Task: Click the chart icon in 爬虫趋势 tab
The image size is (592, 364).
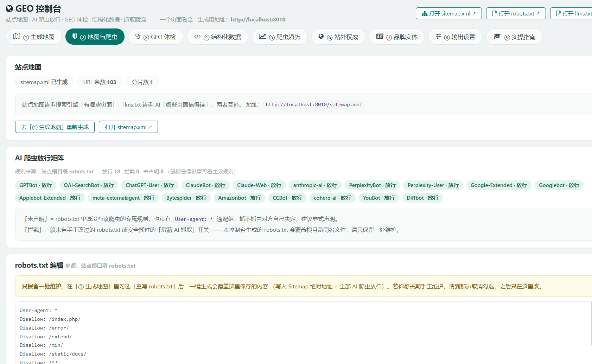Action: coord(262,36)
